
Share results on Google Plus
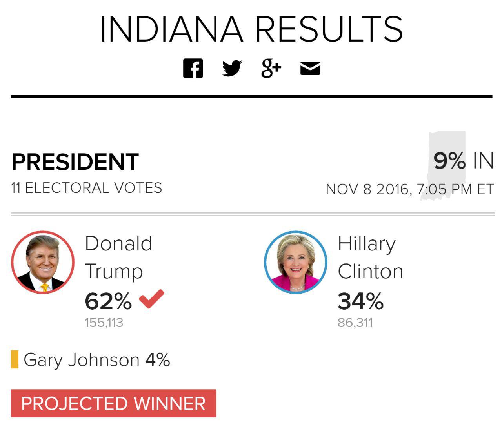[x=271, y=69]
